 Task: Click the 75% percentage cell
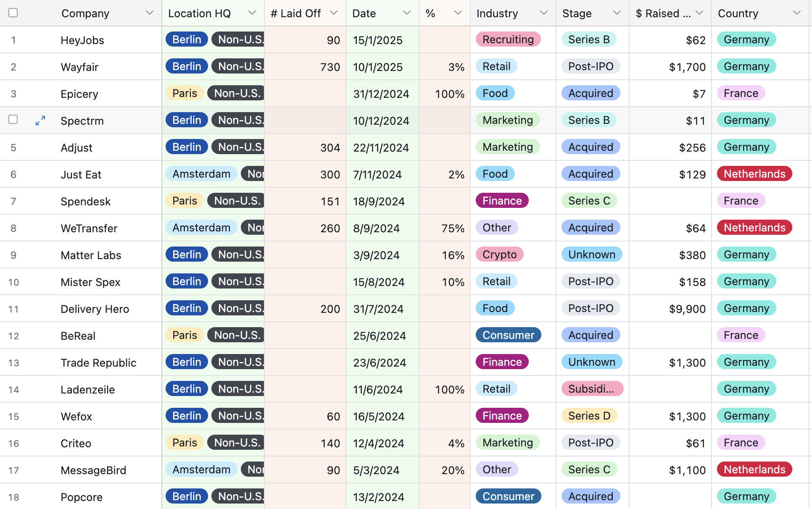point(445,228)
